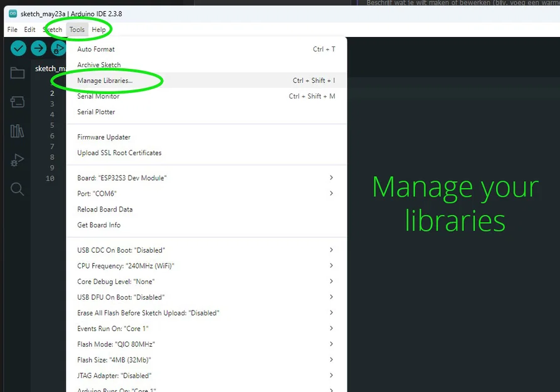
Task: Open the Sketch menu
Action: [x=53, y=29]
